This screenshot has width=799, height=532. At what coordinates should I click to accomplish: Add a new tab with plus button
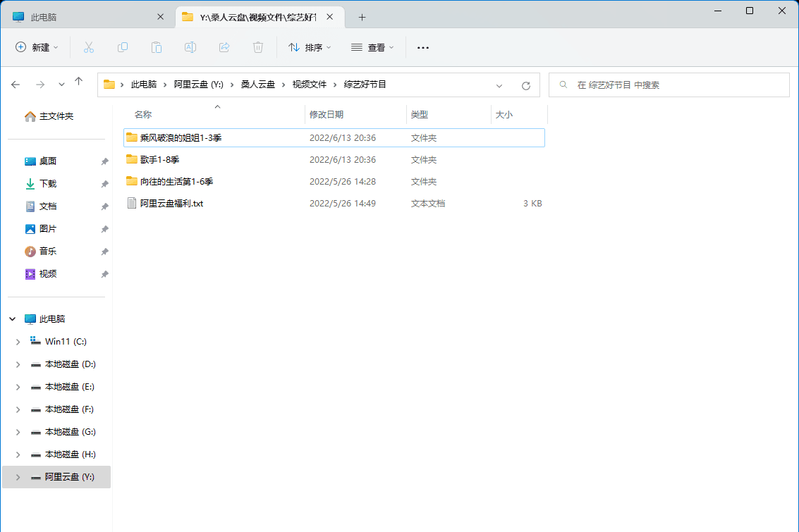pos(362,18)
